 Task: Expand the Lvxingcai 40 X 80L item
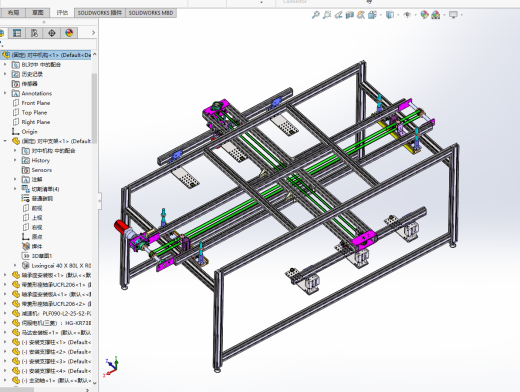15,265
